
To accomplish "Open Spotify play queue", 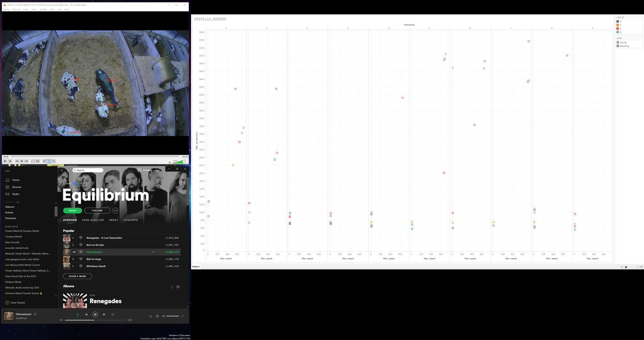I will [x=151, y=316].
